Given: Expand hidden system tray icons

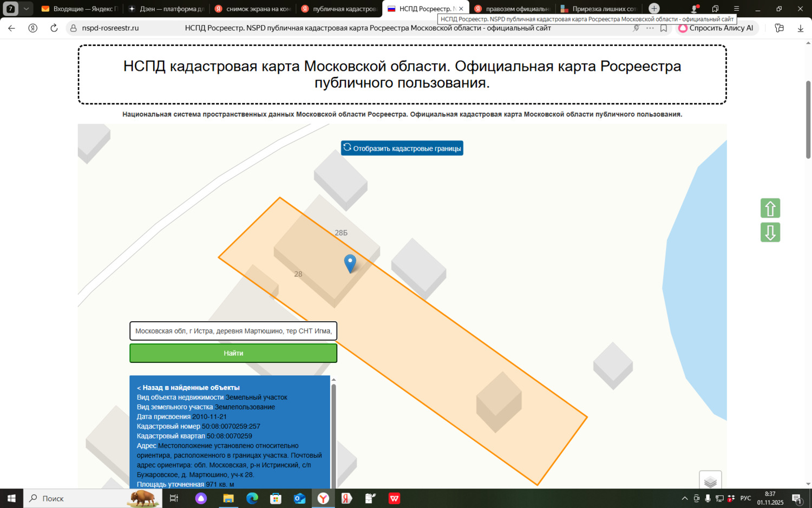Looking at the screenshot, I should tap(685, 498).
